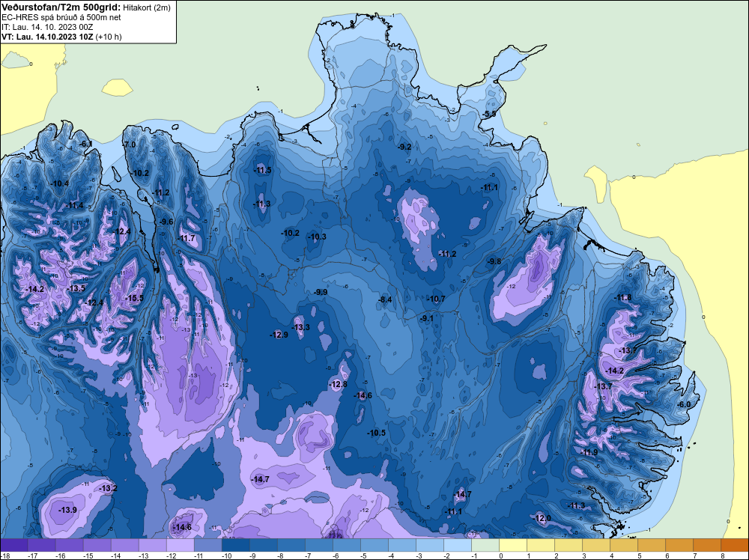Click the -9.9 temperature label
Viewport: 749px width, 560px height.
pos(320,292)
